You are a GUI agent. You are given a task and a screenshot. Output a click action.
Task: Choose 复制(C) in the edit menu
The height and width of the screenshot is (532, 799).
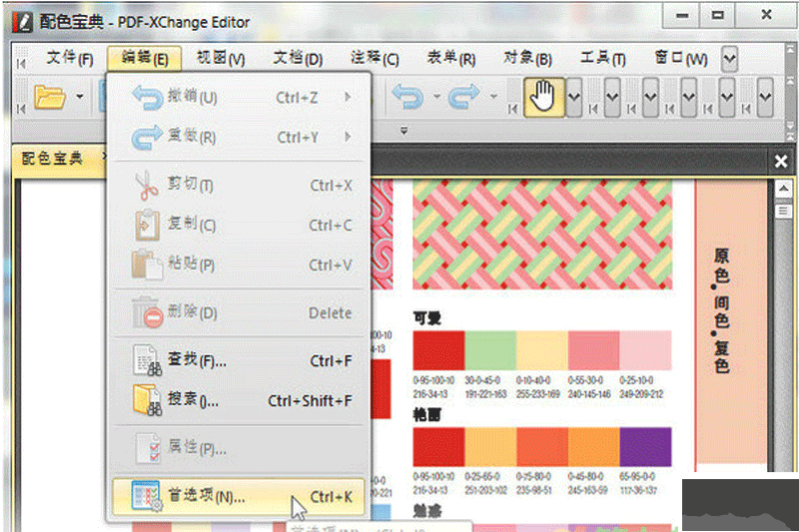[240, 225]
